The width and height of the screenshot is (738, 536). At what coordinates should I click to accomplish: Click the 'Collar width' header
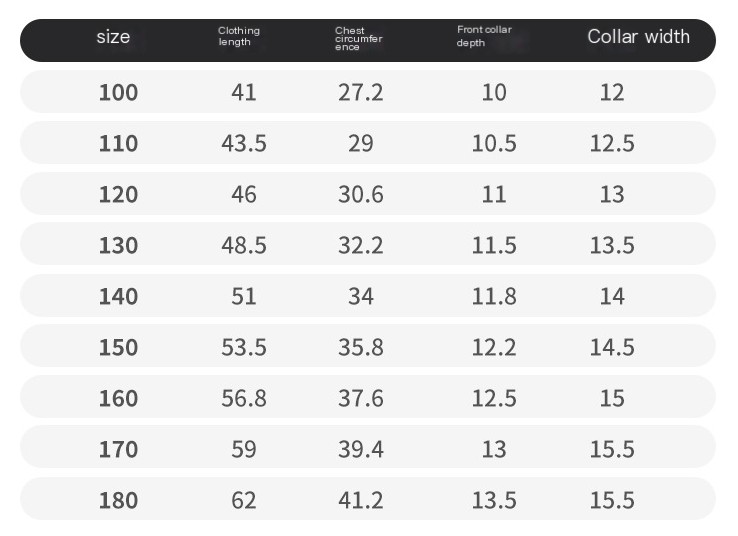pyautogui.click(x=638, y=37)
